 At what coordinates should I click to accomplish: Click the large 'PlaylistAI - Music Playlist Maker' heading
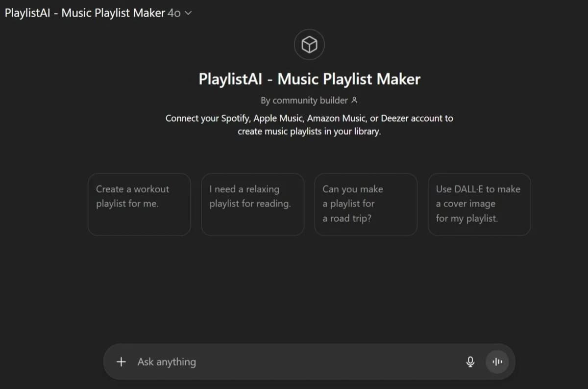tap(309, 79)
